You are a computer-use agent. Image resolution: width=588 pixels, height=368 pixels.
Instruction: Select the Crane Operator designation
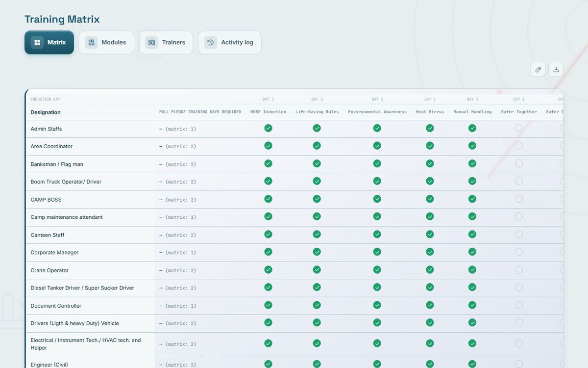pyautogui.click(x=49, y=270)
